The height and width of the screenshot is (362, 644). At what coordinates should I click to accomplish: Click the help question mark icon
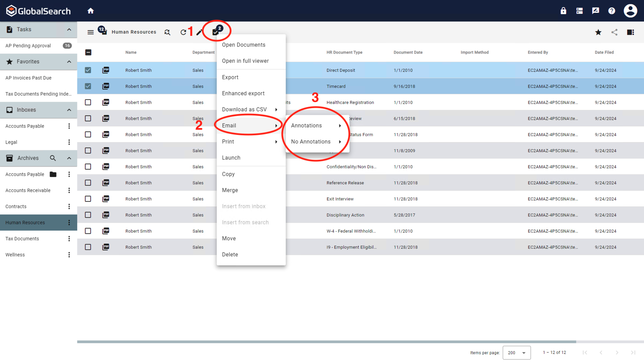click(611, 10)
